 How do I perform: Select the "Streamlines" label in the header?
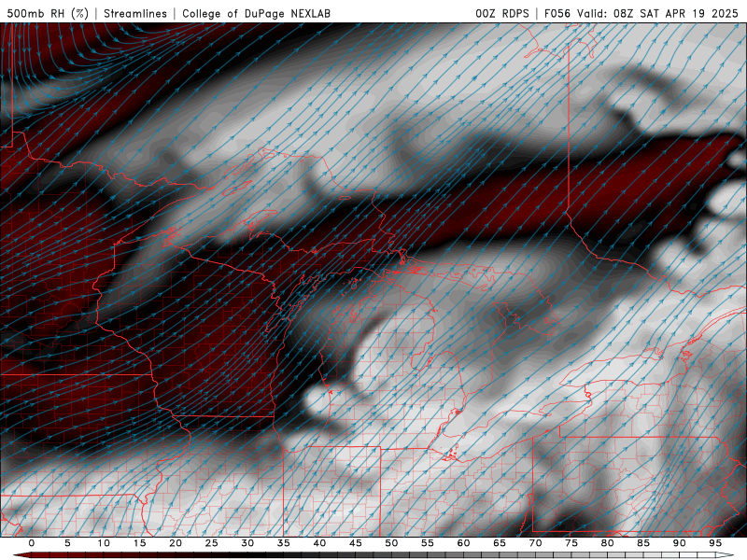pyautogui.click(x=135, y=13)
